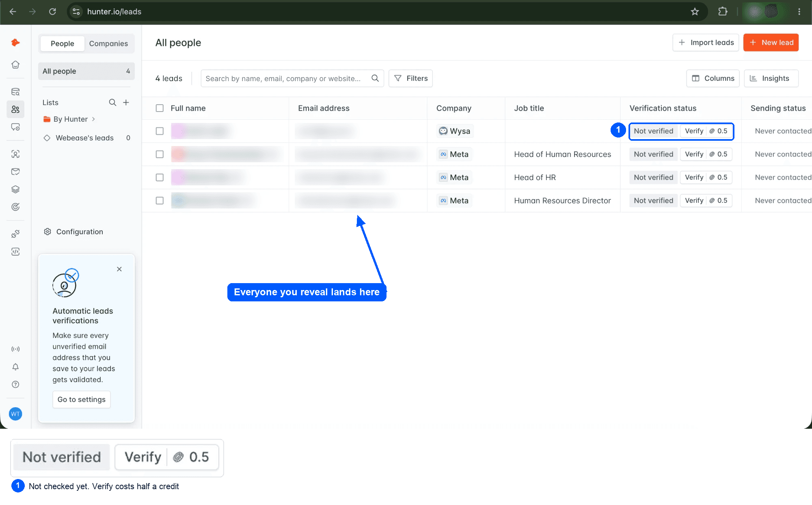812x505 pixels.
Task: Open the browser three-dot menu
Action: pos(799,12)
